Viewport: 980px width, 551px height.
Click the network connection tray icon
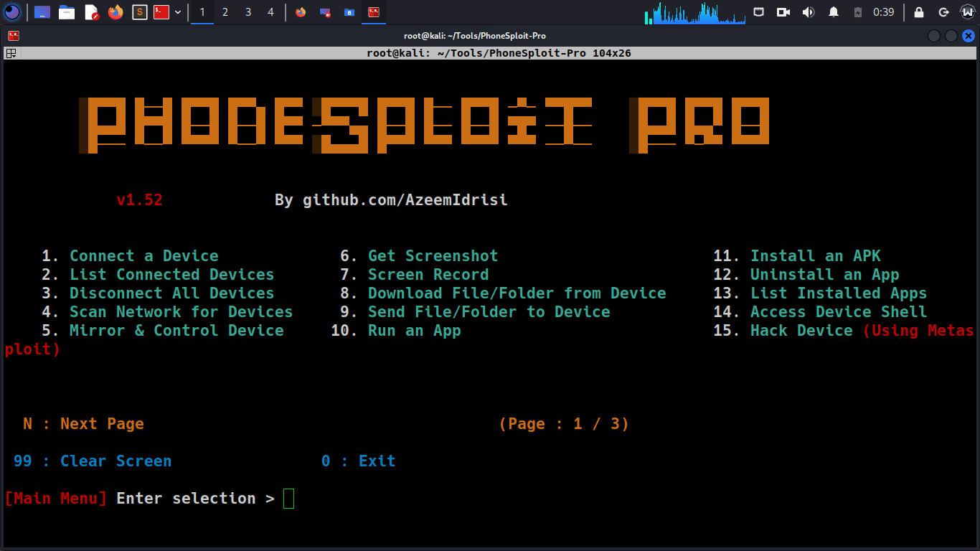click(760, 11)
